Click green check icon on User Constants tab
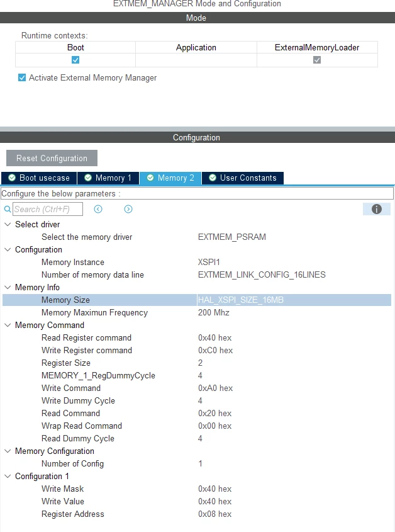Screen dimensions: 395x532 tap(213, 178)
